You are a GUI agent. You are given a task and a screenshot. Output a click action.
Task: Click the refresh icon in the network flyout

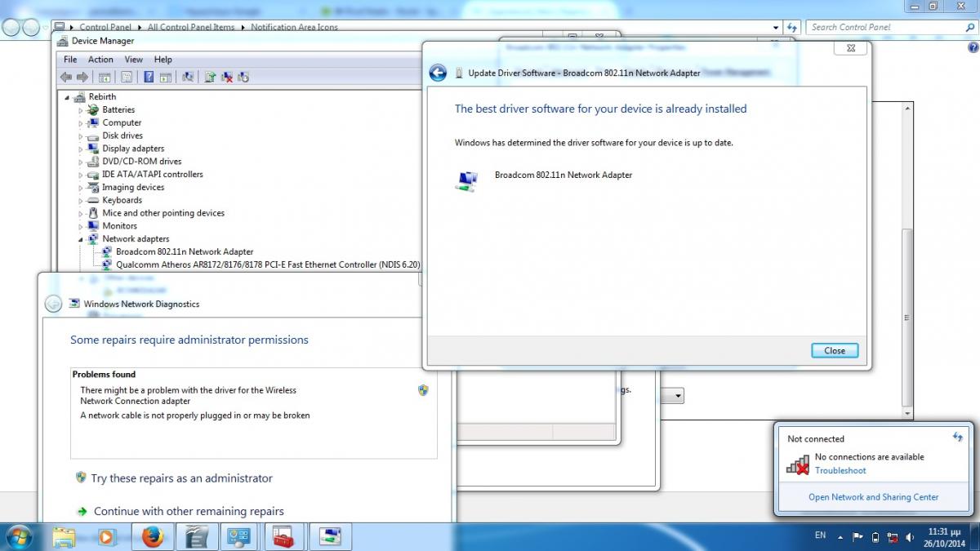coord(958,438)
